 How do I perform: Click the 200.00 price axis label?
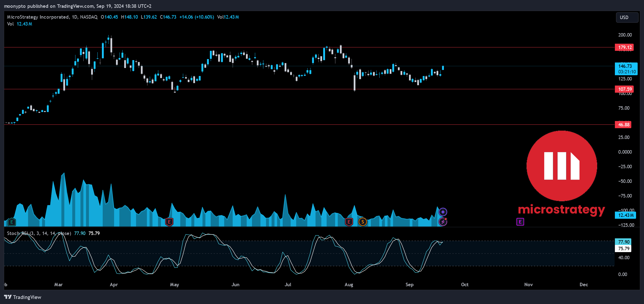click(x=625, y=35)
